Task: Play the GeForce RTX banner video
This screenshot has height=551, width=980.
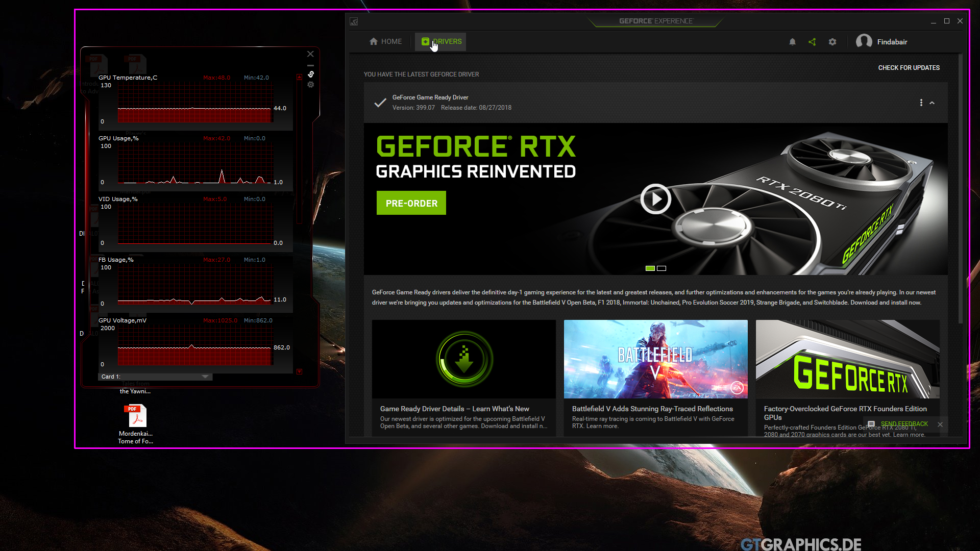Action: pos(655,198)
